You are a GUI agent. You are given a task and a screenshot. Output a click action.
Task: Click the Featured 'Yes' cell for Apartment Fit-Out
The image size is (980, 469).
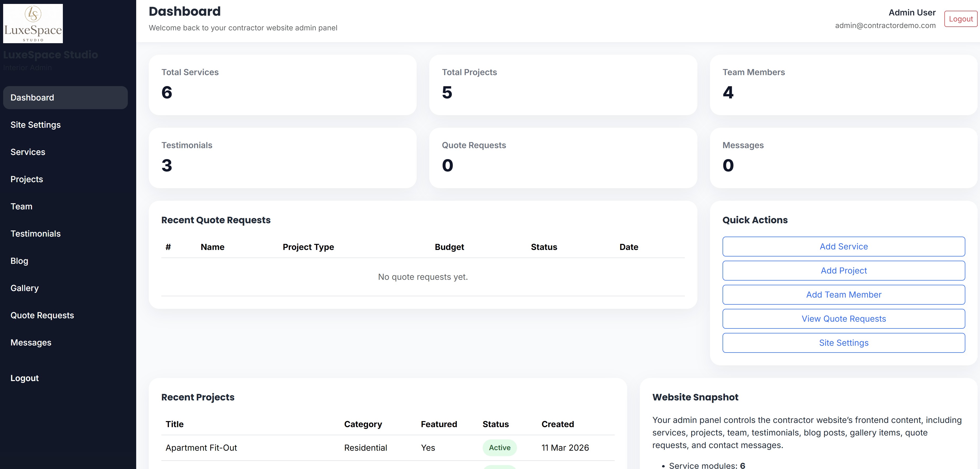click(428, 448)
